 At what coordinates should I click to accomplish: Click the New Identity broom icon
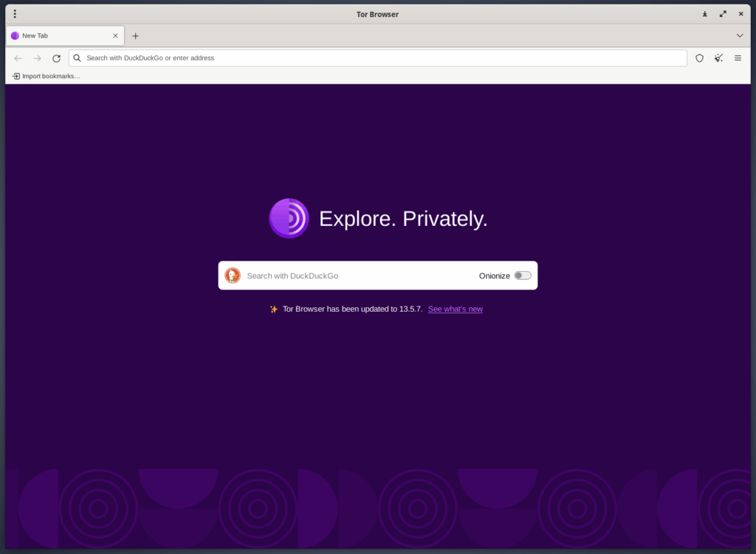pyautogui.click(x=718, y=58)
